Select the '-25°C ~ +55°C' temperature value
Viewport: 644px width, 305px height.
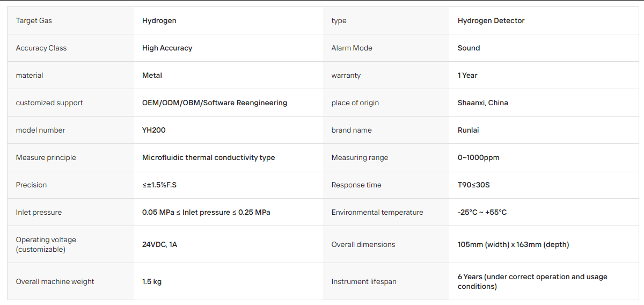pos(482,213)
